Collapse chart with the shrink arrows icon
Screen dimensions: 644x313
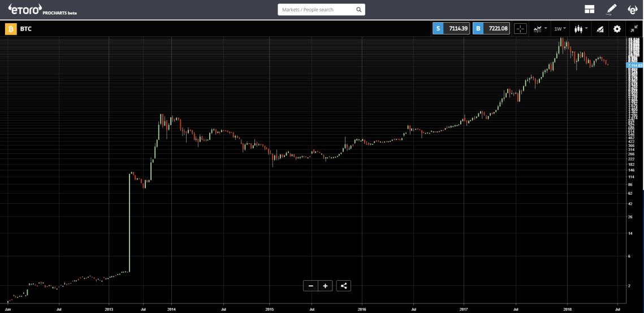(x=634, y=29)
